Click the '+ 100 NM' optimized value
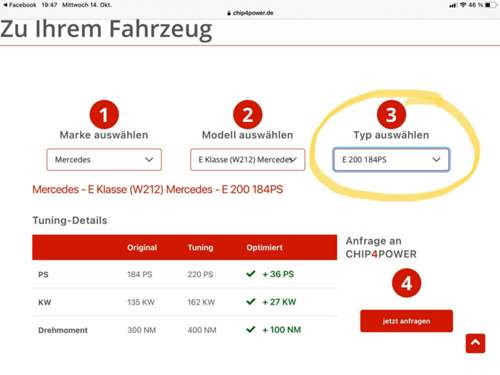The width and height of the screenshot is (500, 375). [x=282, y=330]
